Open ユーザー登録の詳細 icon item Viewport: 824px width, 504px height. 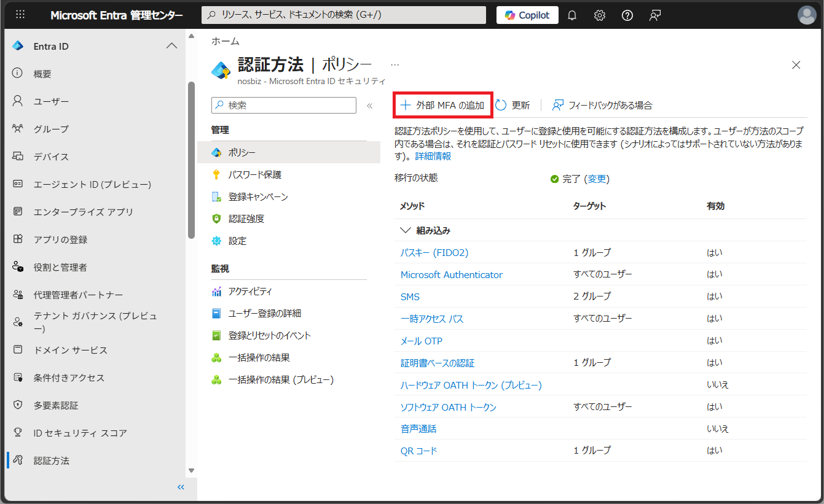coord(216,314)
